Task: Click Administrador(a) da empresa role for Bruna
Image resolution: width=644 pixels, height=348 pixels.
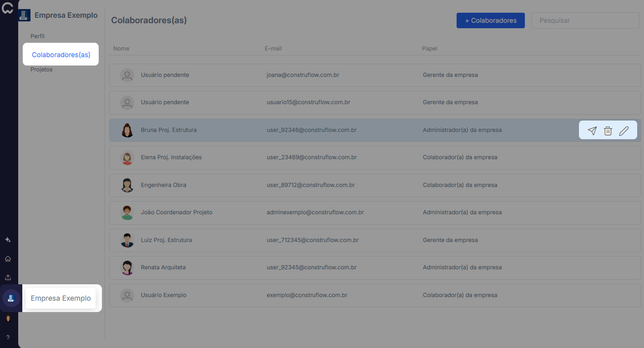Action: (x=462, y=130)
